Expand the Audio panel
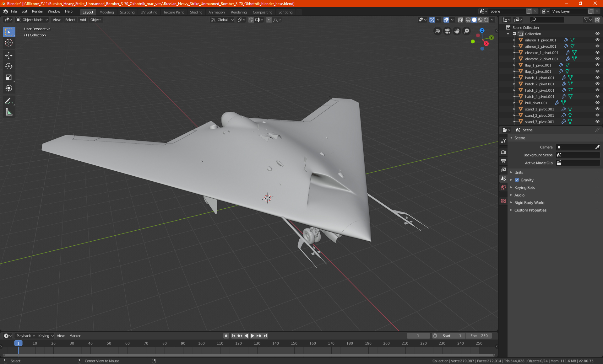This screenshot has height=364, width=603. coord(519,195)
